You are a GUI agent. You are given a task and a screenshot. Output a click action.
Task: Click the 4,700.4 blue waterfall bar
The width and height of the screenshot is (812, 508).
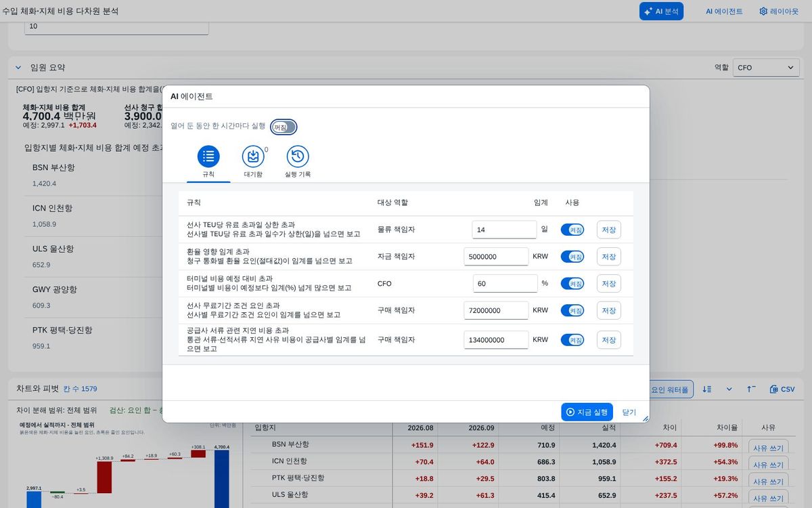tap(221, 480)
